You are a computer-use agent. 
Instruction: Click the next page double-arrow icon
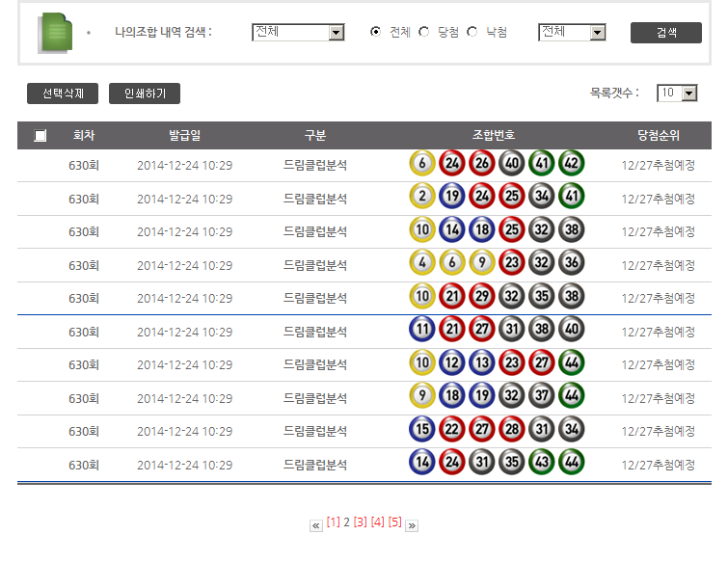pos(412,525)
